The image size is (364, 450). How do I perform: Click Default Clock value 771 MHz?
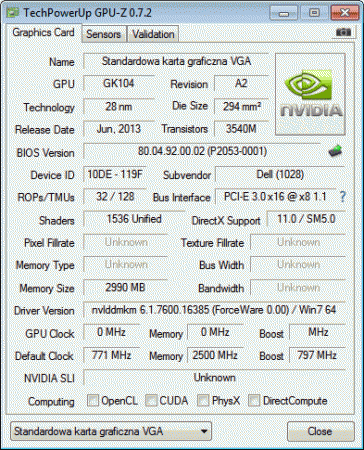pos(111,355)
